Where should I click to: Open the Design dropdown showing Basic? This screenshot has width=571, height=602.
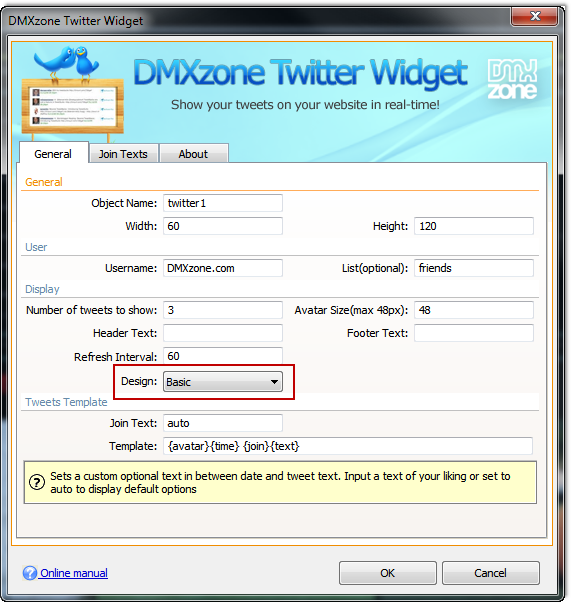coord(223,382)
